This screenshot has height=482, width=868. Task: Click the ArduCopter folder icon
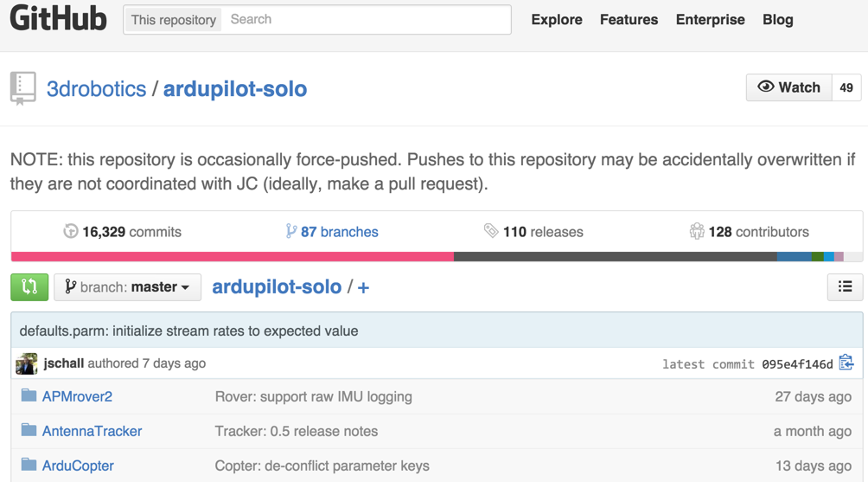[x=29, y=466]
